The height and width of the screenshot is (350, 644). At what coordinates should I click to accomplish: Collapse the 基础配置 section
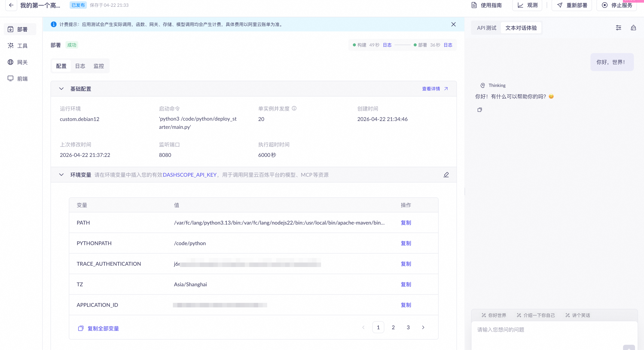pos(61,89)
